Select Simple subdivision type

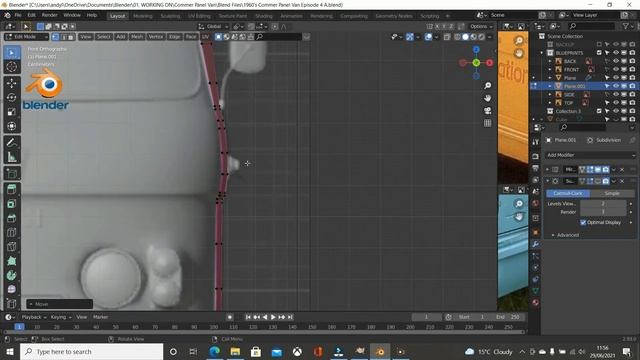[612, 193]
